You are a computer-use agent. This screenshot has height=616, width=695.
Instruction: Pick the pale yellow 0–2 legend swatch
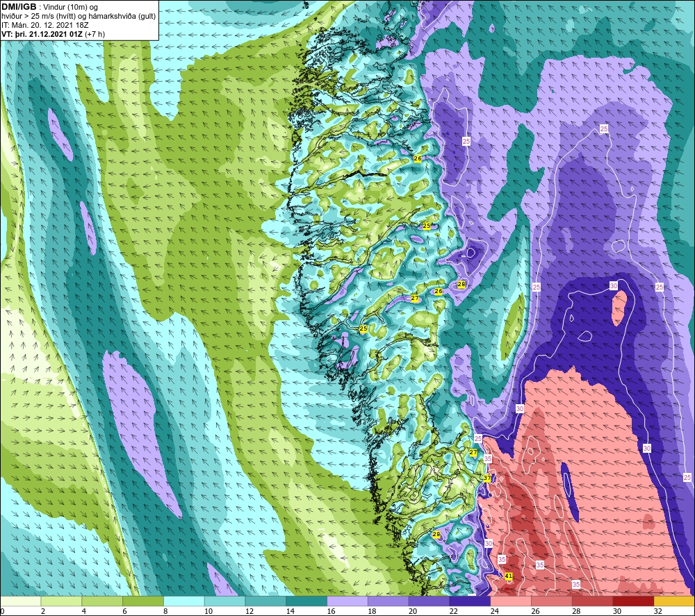(21, 601)
